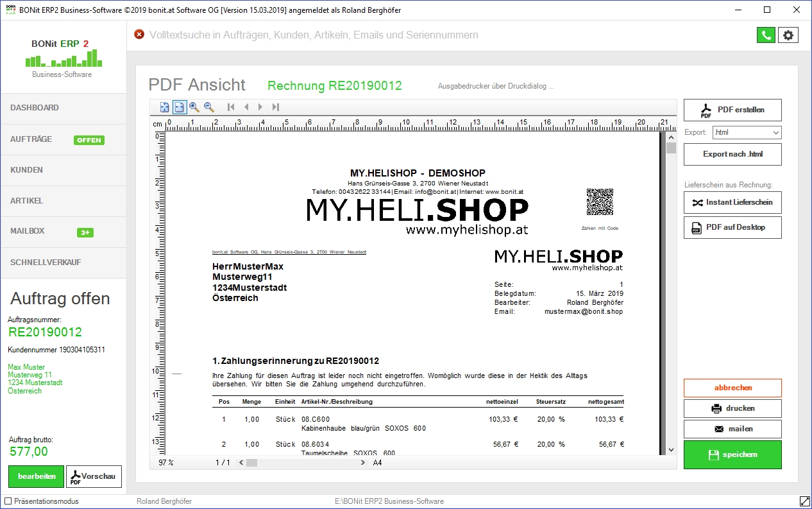Click PDF auf Desktop button
Screen dimensions: 812x509
pos(732,227)
